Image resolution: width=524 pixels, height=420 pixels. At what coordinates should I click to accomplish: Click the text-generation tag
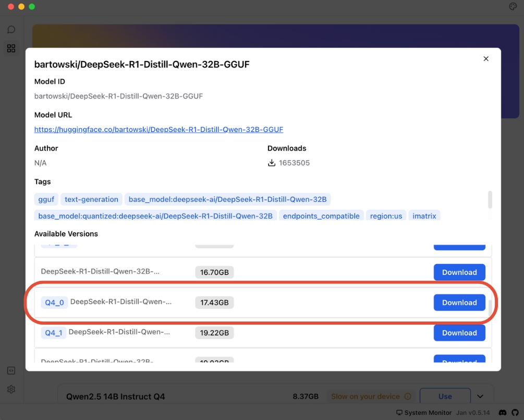point(91,199)
